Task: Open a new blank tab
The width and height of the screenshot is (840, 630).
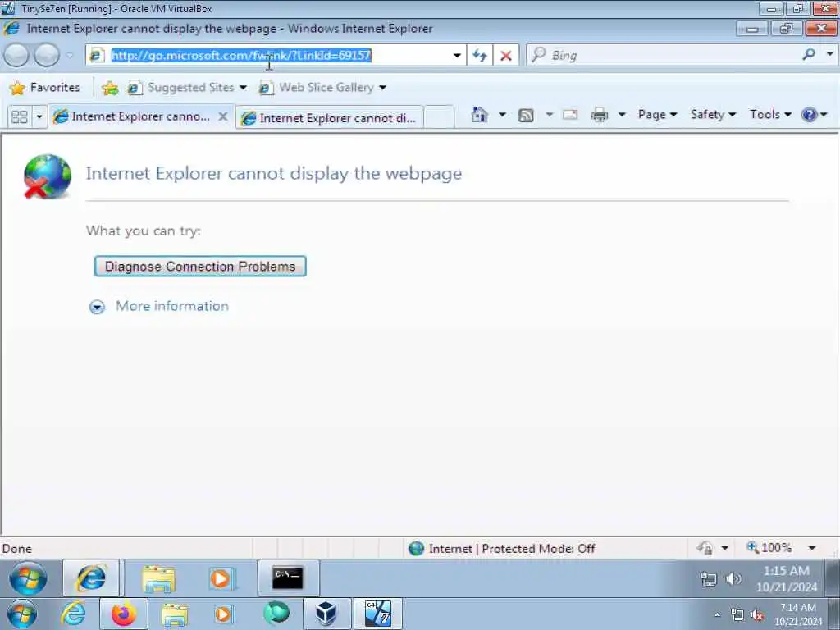Action: (x=439, y=118)
